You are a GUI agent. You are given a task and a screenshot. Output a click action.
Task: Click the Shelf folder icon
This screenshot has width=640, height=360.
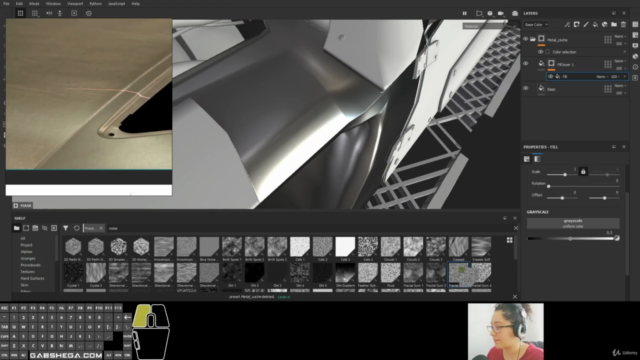pos(17,228)
